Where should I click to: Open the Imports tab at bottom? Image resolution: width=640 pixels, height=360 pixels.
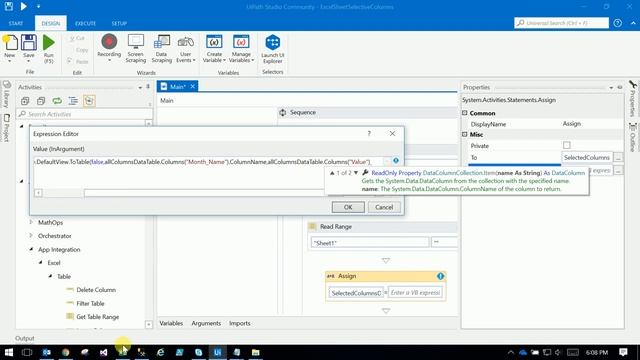[240, 323]
